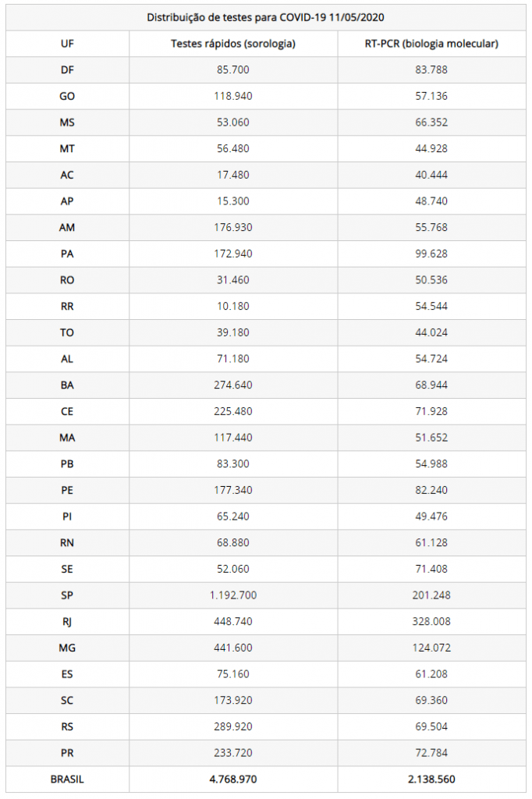Click the table title Distribuição de testes para COVID-19
The image size is (532, 799).
(265, 17)
